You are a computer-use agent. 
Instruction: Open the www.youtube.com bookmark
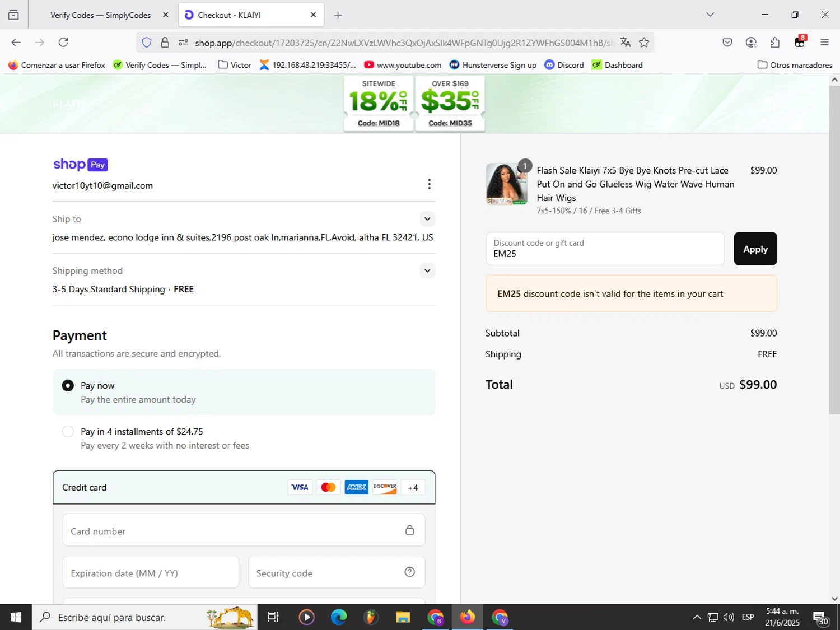pyautogui.click(x=403, y=65)
